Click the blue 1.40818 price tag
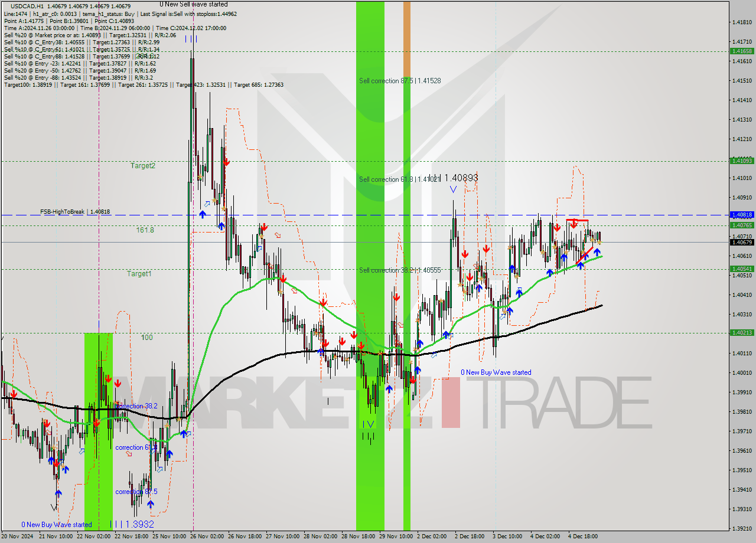Screen dimensions: 756x543 point(742,215)
